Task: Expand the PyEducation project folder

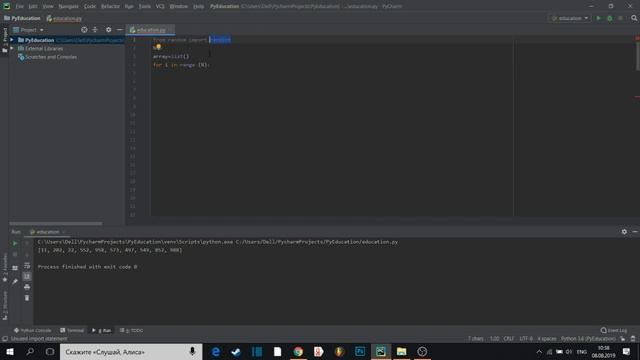Action: tap(12, 40)
